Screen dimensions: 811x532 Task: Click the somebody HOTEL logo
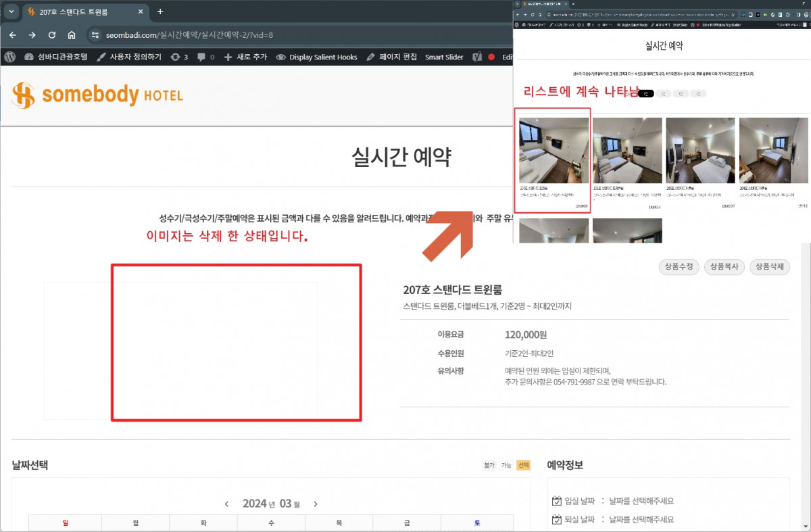97,95
